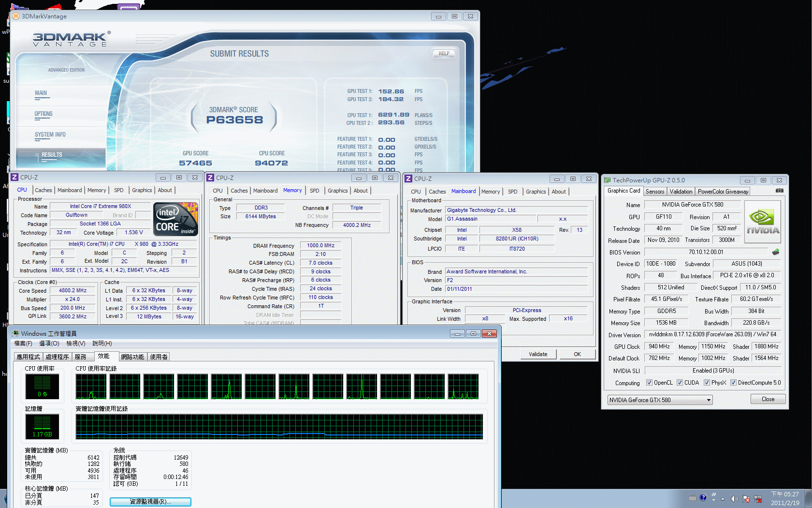
Task: Click the Show Desktop strip beside the clock
Action: point(809,498)
